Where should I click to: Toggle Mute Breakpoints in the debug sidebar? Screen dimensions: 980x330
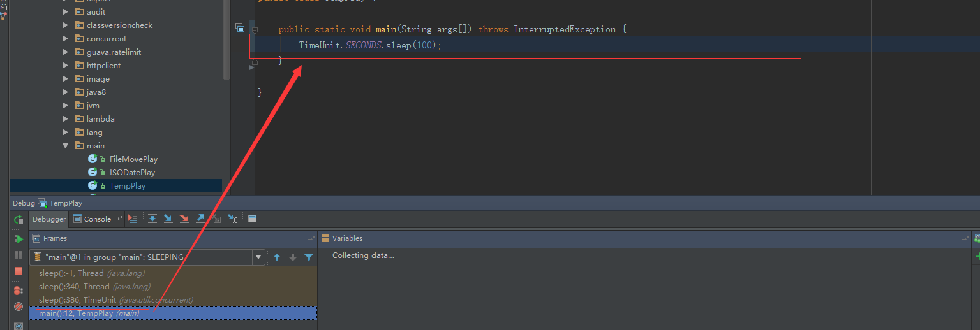pyautogui.click(x=19, y=306)
